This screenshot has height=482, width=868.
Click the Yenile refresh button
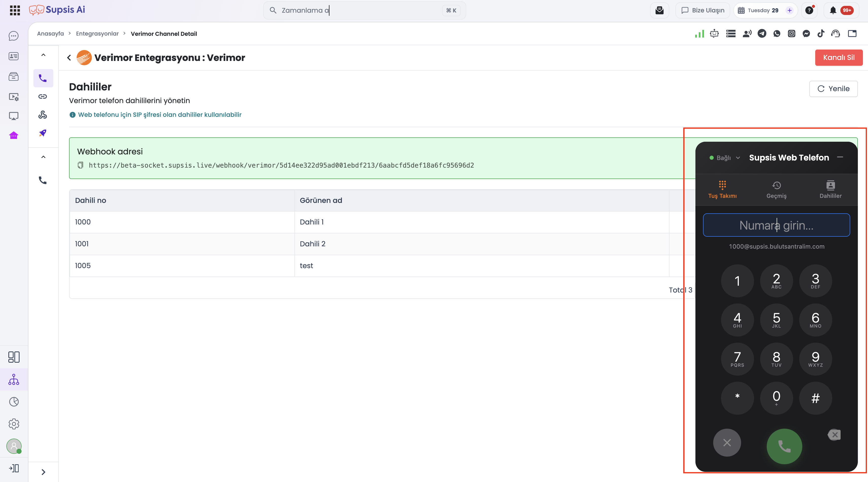tap(833, 89)
